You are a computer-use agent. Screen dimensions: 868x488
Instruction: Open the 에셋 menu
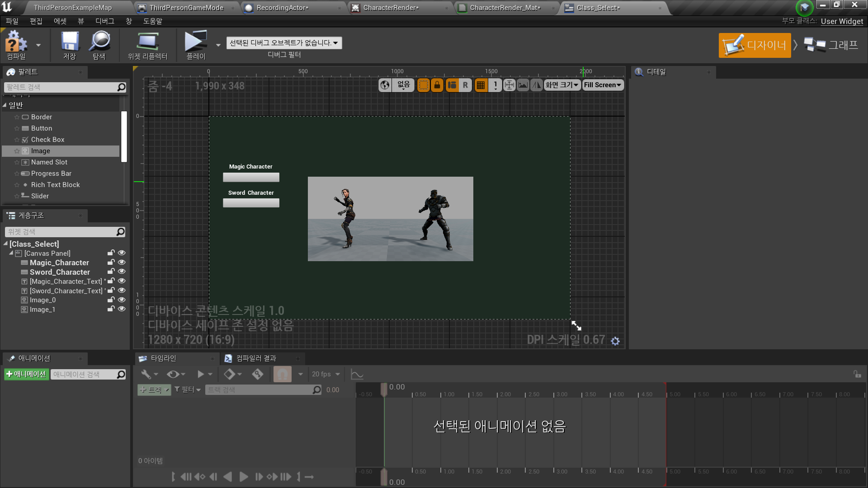pyautogui.click(x=60, y=21)
